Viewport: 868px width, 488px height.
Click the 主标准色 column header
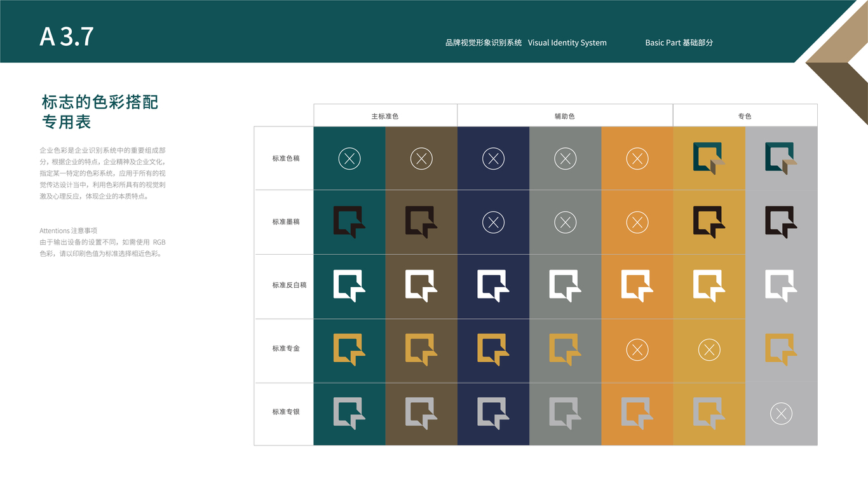385,116
